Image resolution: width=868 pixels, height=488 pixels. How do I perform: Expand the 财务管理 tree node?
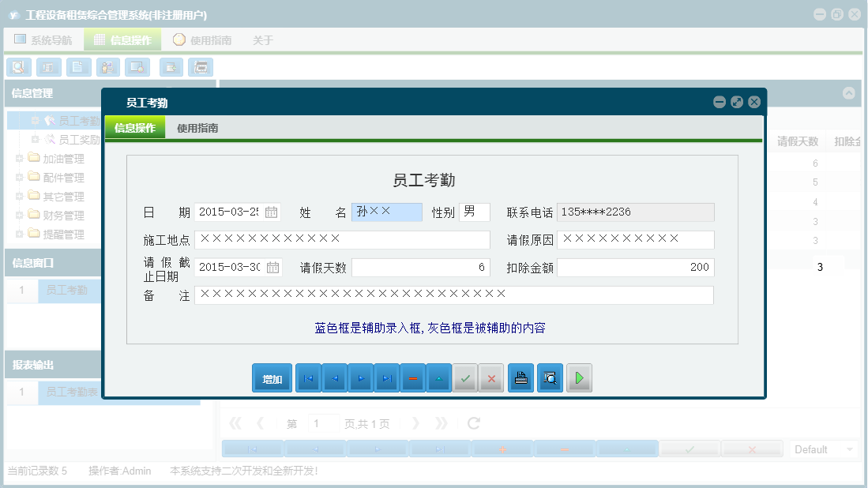(x=18, y=215)
